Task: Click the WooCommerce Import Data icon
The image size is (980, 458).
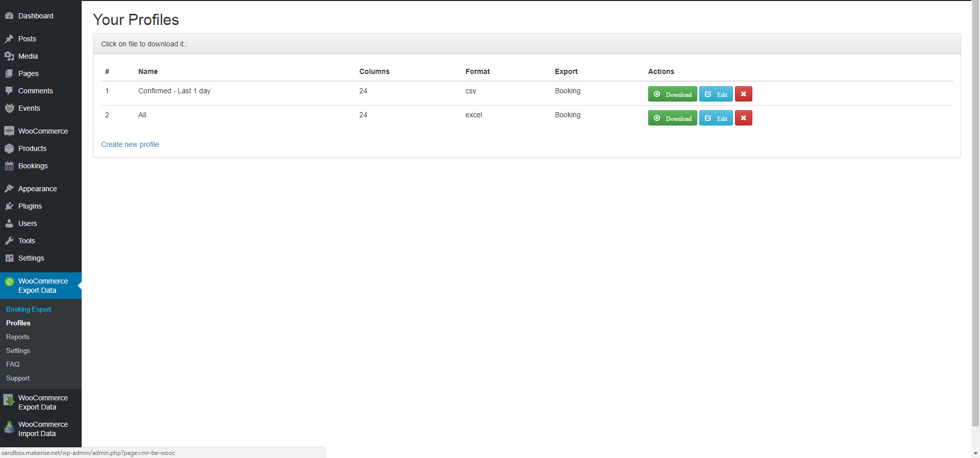Action: 9,428
